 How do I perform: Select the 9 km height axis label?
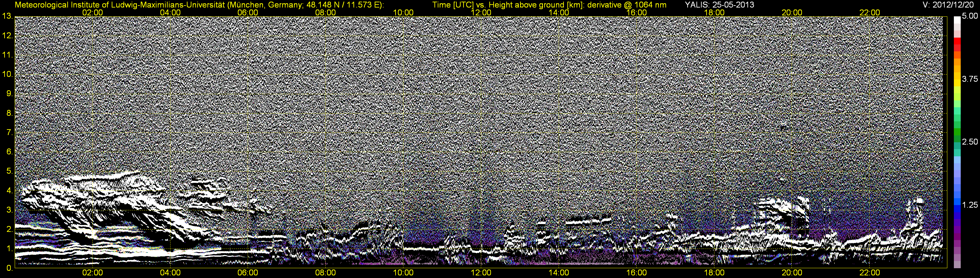tap(9, 94)
